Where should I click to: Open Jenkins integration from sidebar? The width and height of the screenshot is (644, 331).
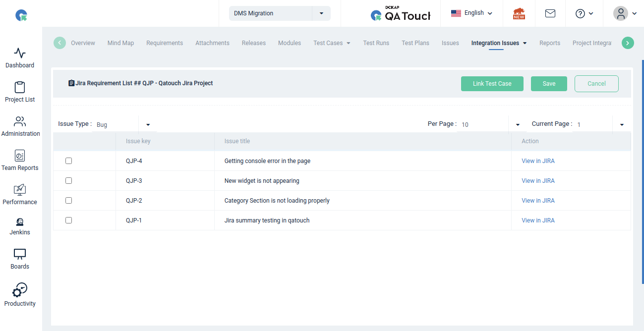tap(20, 227)
